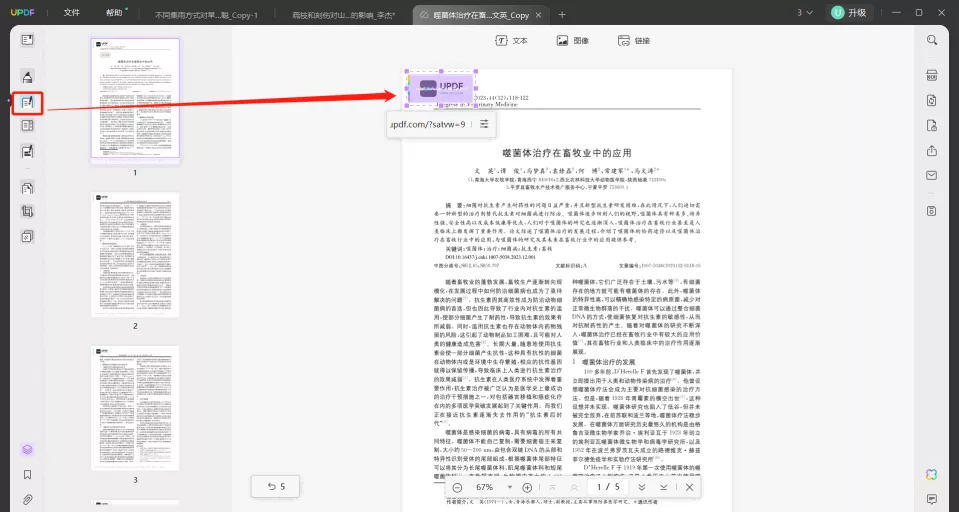959x512 pixels.
Task: Open the Reader mode icon in left sidebar
Action: pos(27,40)
